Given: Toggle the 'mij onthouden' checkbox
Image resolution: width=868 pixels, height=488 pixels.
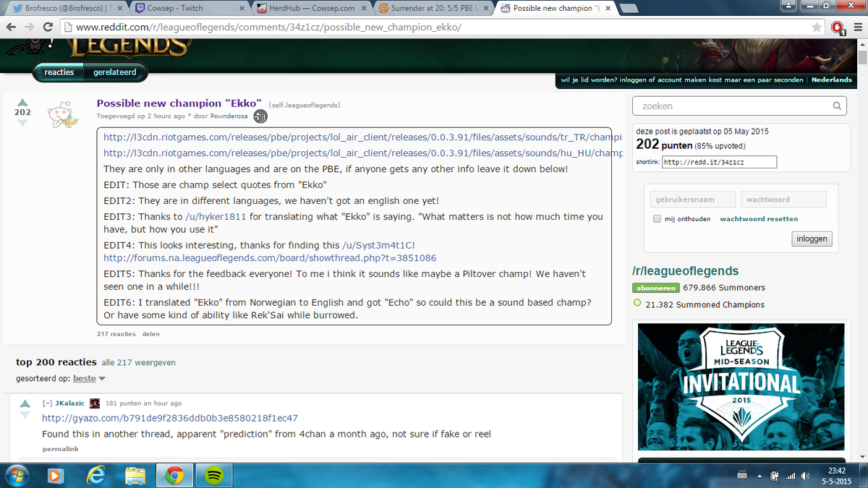Looking at the screenshot, I should click(657, 219).
